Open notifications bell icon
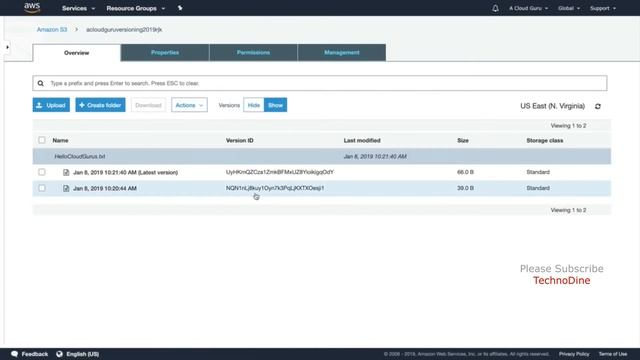The width and height of the screenshot is (640, 360). pyautogui.click(x=495, y=8)
